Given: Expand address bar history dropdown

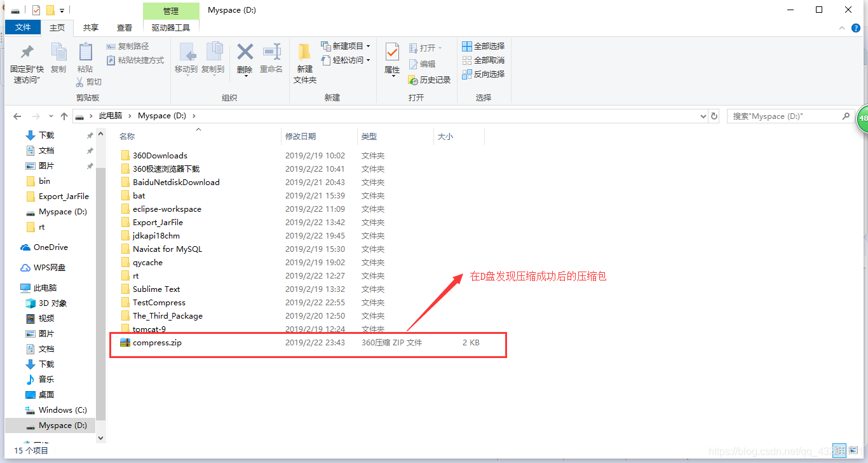Looking at the screenshot, I should click(703, 116).
